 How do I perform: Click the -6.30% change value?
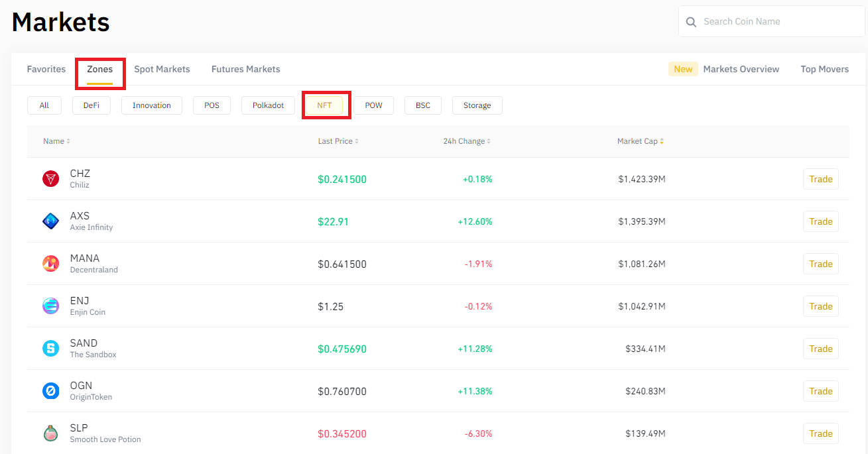coord(478,434)
